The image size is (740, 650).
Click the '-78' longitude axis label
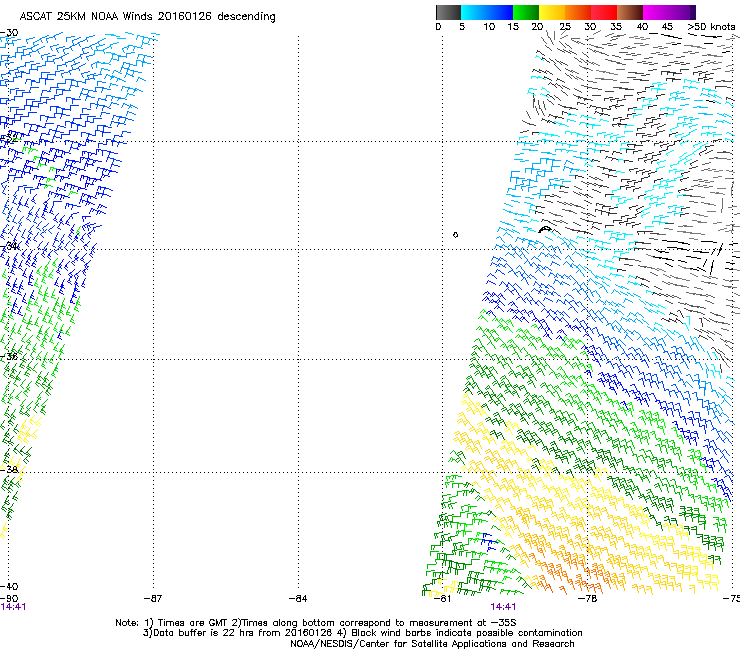588,598
